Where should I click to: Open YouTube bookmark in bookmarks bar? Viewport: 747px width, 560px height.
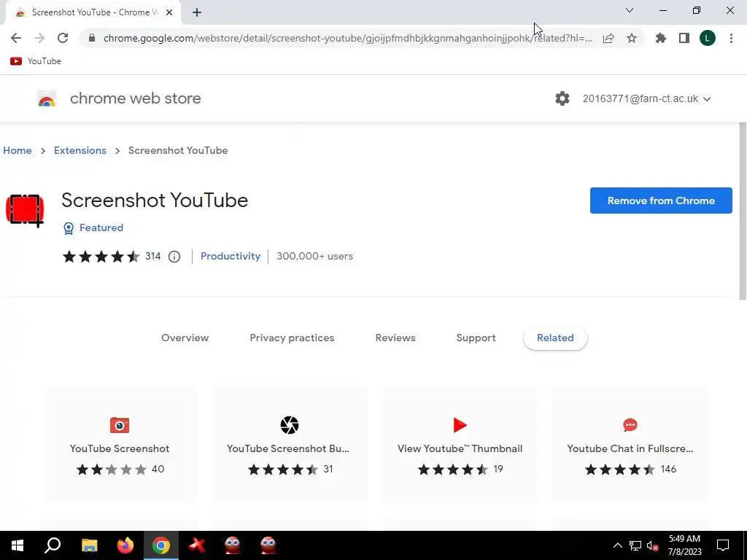[x=36, y=61]
